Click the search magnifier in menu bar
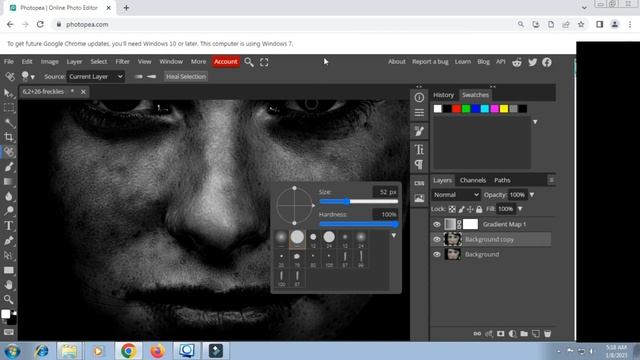This screenshot has height=360, width=640. click(x=249, y=62)
